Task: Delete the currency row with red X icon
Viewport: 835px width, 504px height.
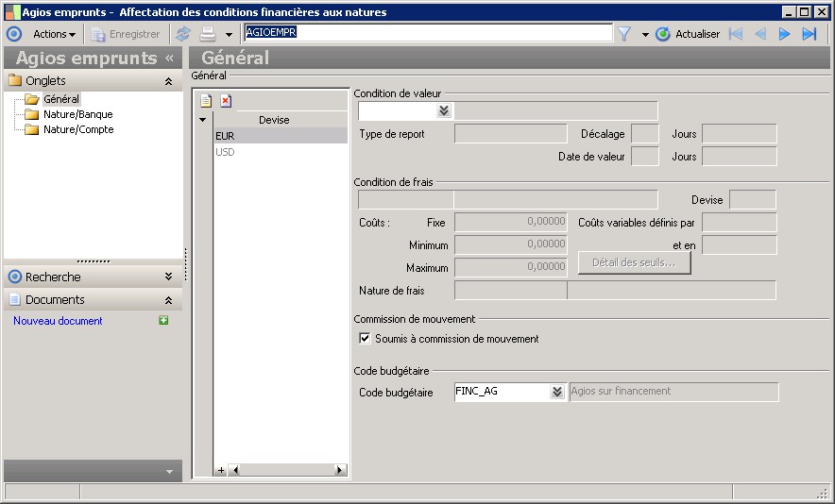Action: (226, 101)
